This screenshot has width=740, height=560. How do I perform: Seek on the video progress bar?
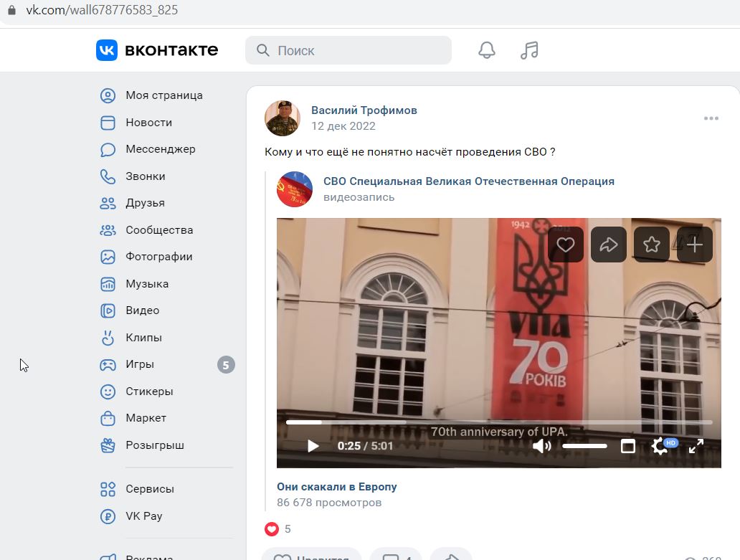pos(499,422)
